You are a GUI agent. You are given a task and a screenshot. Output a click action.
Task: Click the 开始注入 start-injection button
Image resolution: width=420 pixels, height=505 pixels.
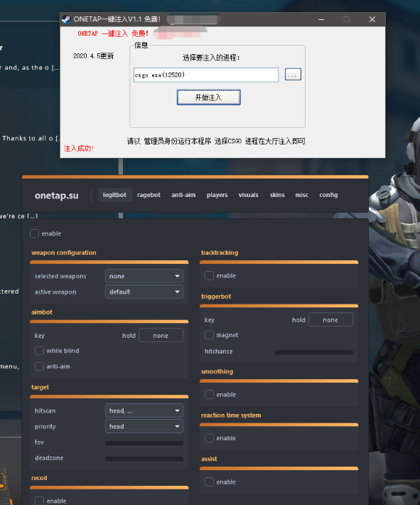point(208,97)
